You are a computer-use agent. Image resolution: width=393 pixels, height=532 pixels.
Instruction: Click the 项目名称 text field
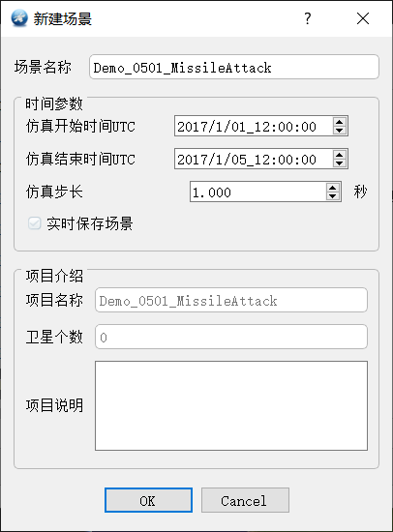(x=231, y=300)
